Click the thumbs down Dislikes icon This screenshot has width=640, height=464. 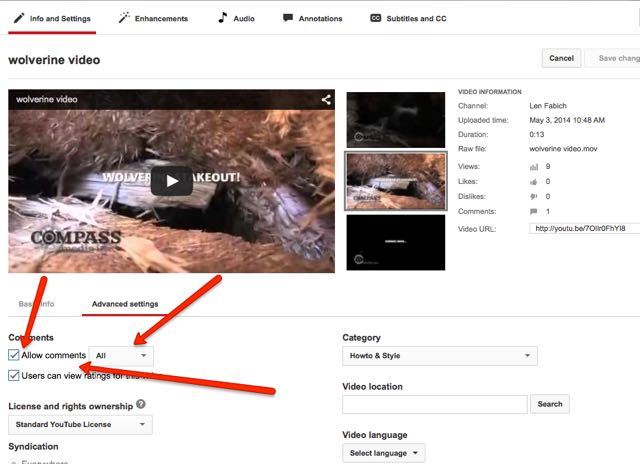pos(533,197)
